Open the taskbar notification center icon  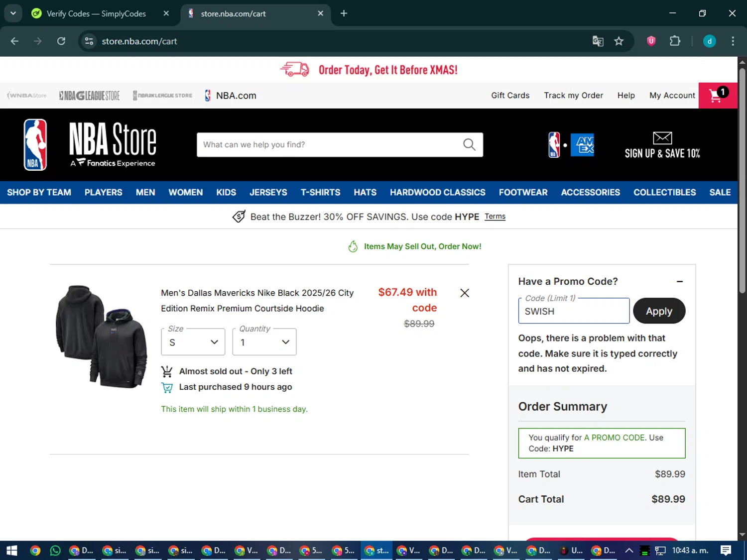[x=726, y=551]
